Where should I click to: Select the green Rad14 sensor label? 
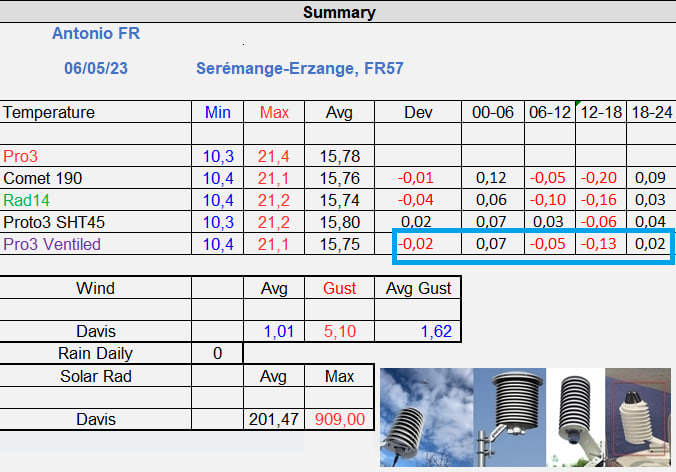point(25,200)
